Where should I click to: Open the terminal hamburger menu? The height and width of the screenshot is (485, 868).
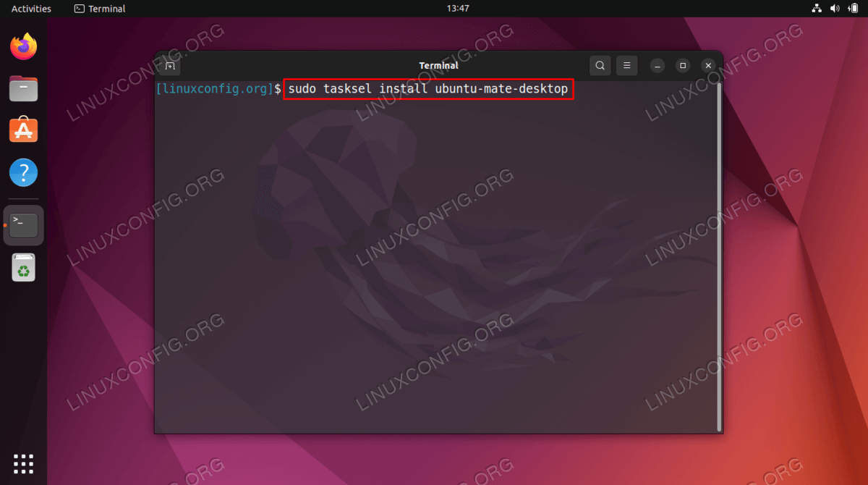[627, 66]
